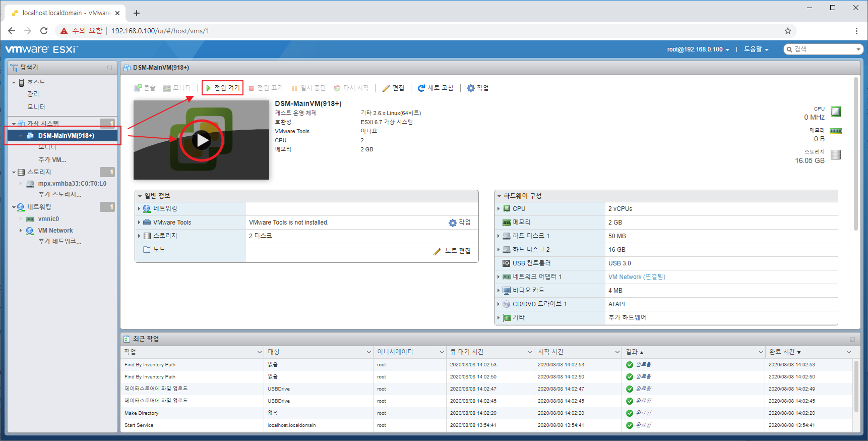
Task: Click the 전원 끄기 power off button
Action: click(266, 88)
